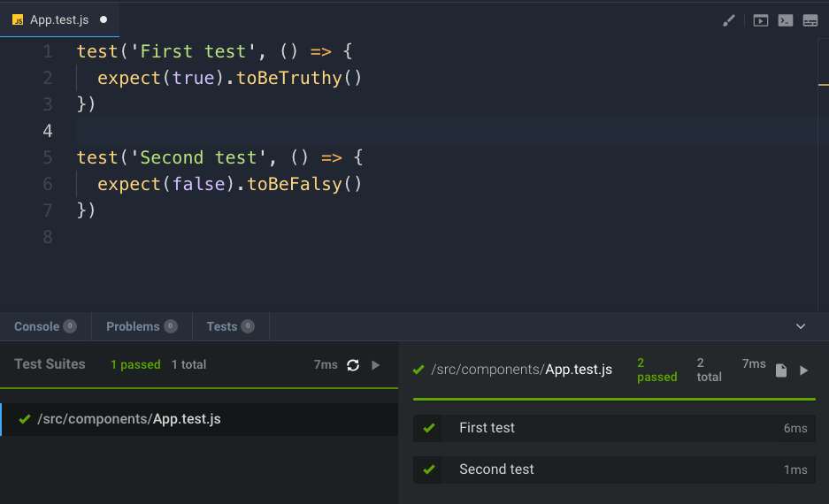Click the watch/refresh icon in Test Suites
Viewport: 829px width, 504px height.
[x=353, y=364]
